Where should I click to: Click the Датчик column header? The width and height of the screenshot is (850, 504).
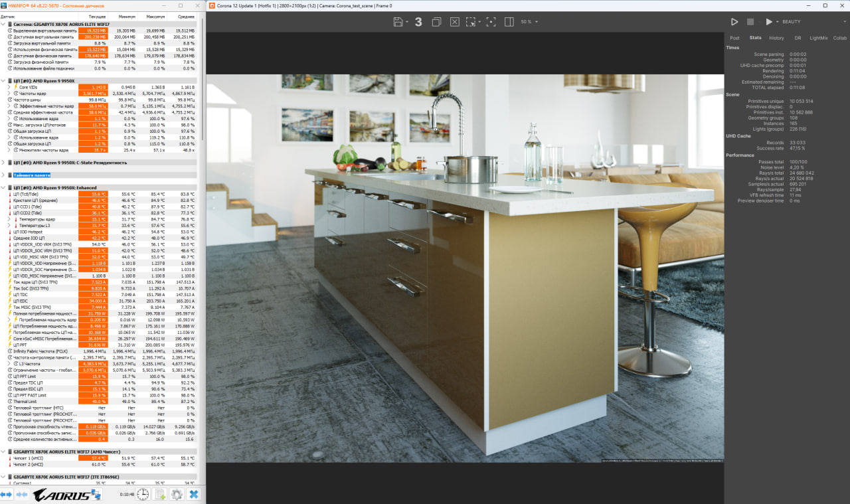(39, 16)
